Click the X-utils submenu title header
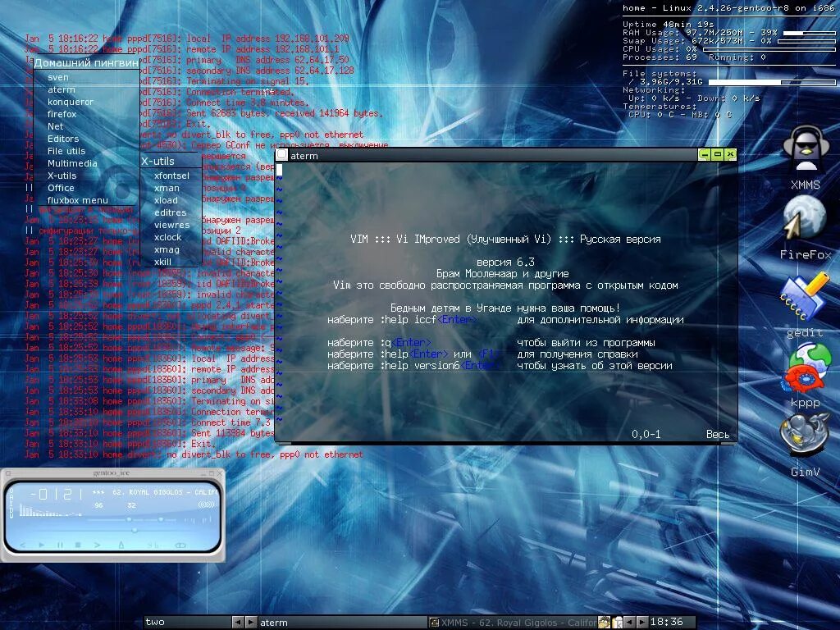 coord(171,161)
